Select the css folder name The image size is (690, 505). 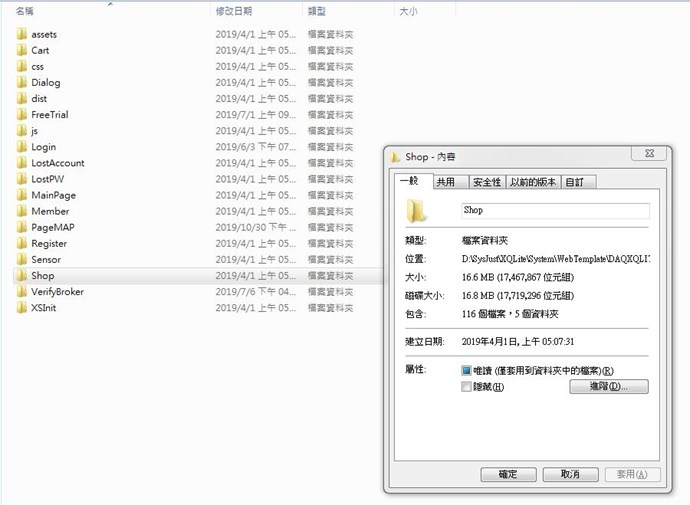[37, 66]
